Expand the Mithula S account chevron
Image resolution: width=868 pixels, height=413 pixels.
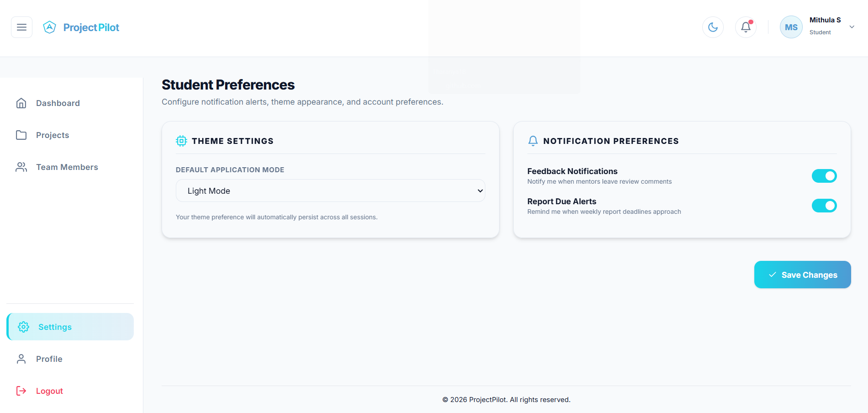coord(852,27)
